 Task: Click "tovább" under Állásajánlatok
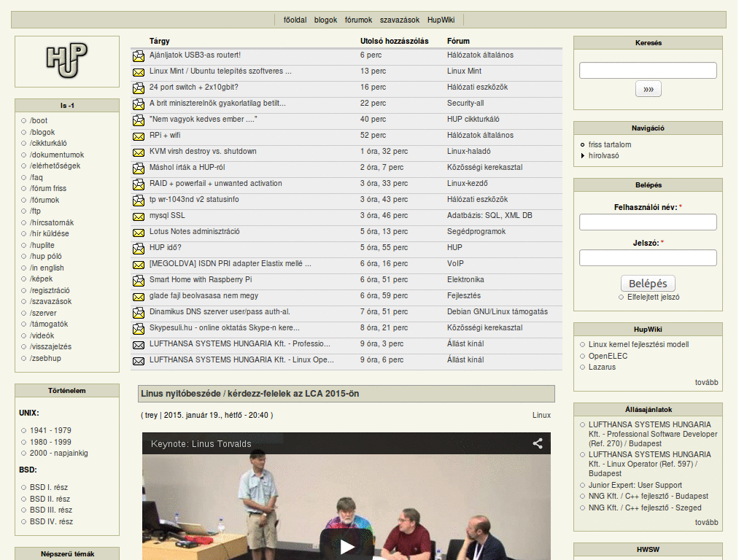click(707, 522)
